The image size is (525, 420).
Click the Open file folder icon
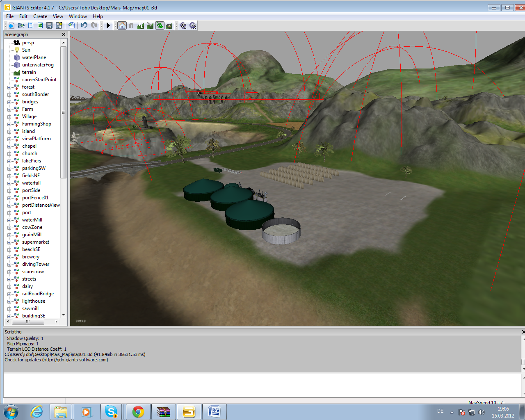pos(21,25)
